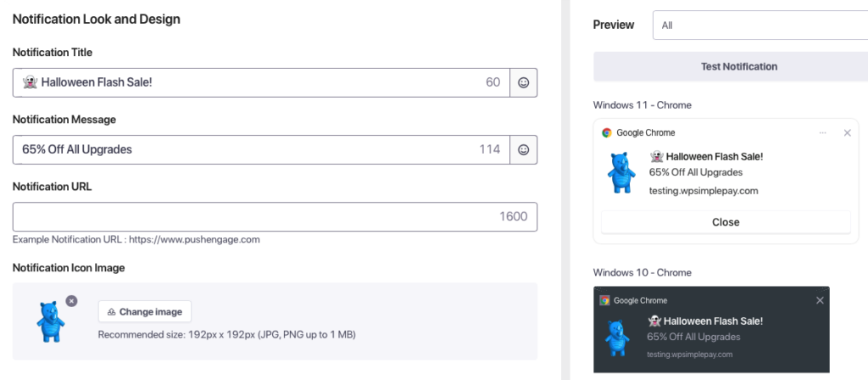868x380 pixels.
Task: Dismiss the Windows 11 Chrome preview
Action: (x=847, y=133)
